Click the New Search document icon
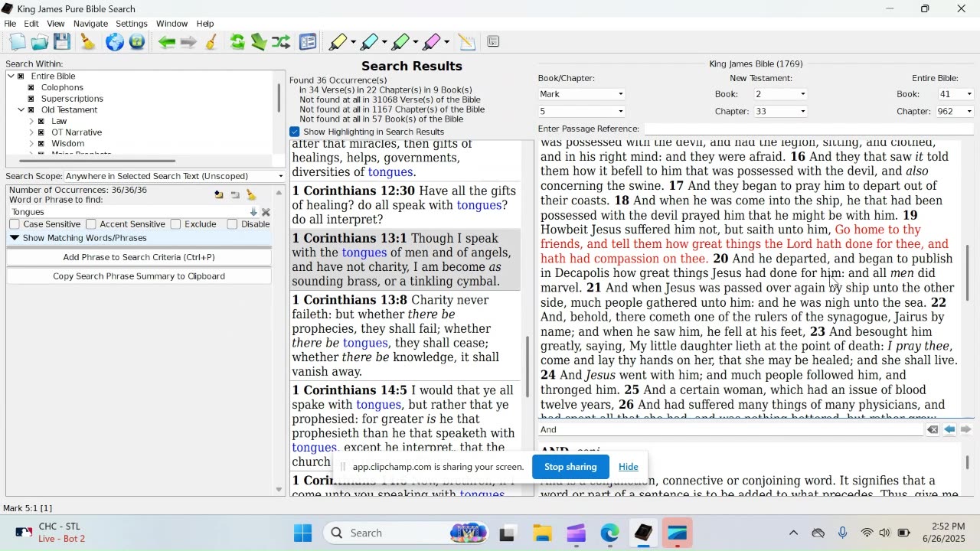This screenshot has width=980, height=551. pyautogui.click(x=17, y=42)
